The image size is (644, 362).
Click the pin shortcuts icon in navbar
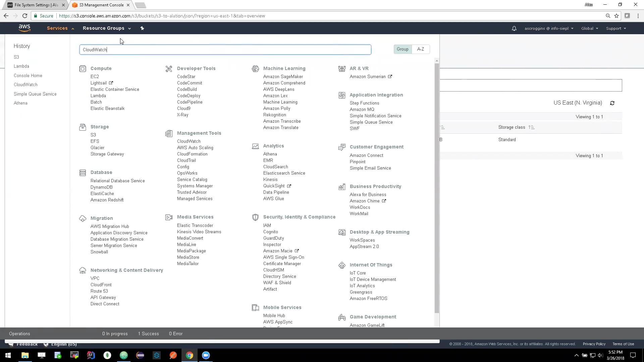click(x=142, y=28)
